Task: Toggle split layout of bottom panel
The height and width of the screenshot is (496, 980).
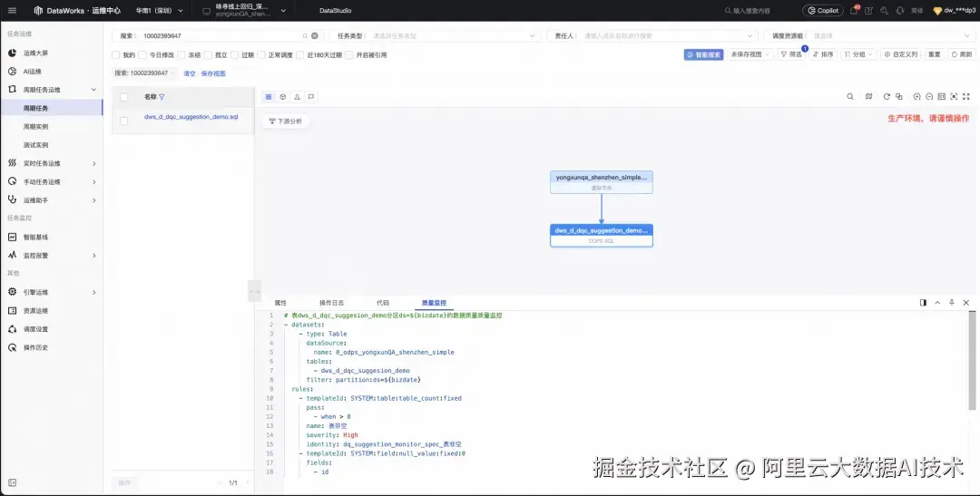Action: pos(923,302)
